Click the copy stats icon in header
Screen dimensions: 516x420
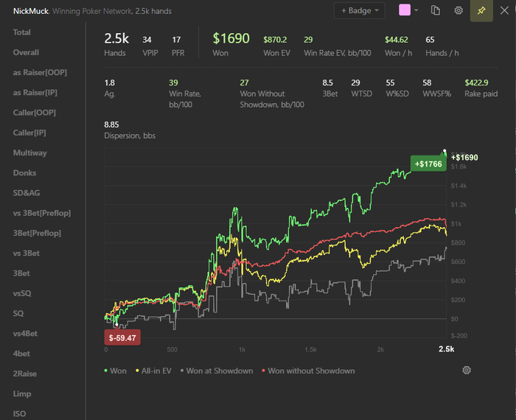(436, 11)
